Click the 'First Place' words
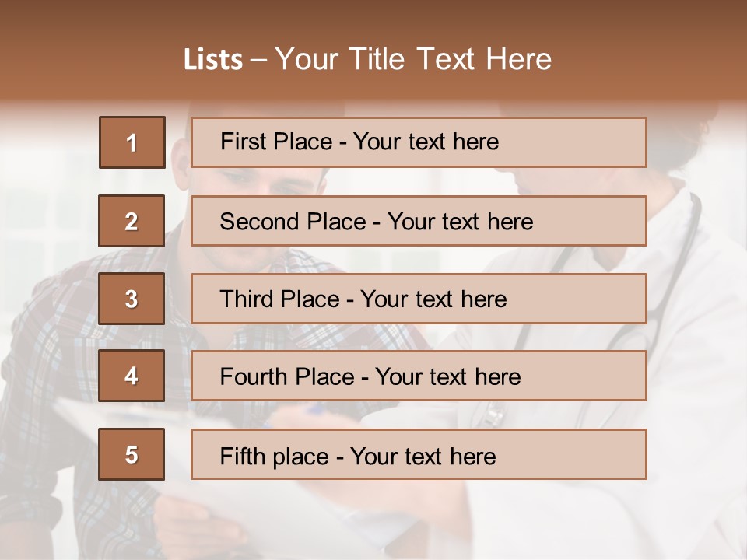The height and width of the screenshot is (560, 747). coord(276,142)
